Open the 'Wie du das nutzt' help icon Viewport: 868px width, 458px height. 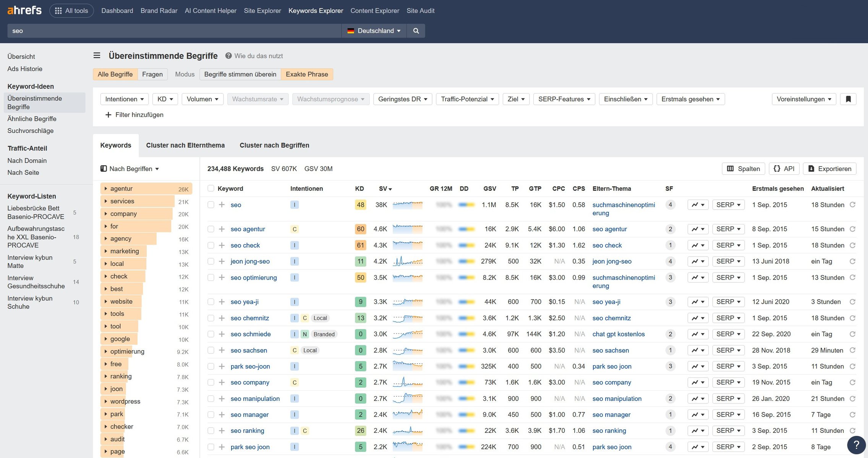(x=228, y=56)
